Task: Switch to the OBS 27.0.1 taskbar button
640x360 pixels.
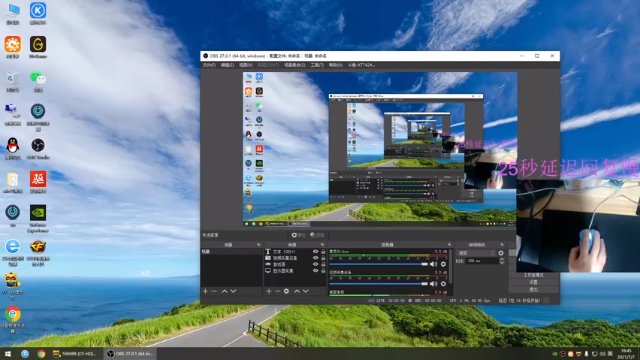Action: [x=130, y=354]
